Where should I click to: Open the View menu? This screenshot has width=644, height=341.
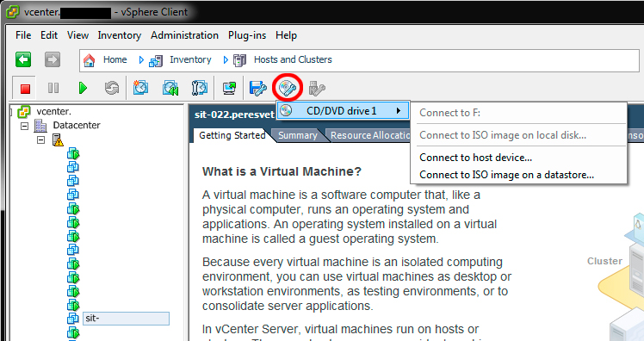(x=77, y=35)
